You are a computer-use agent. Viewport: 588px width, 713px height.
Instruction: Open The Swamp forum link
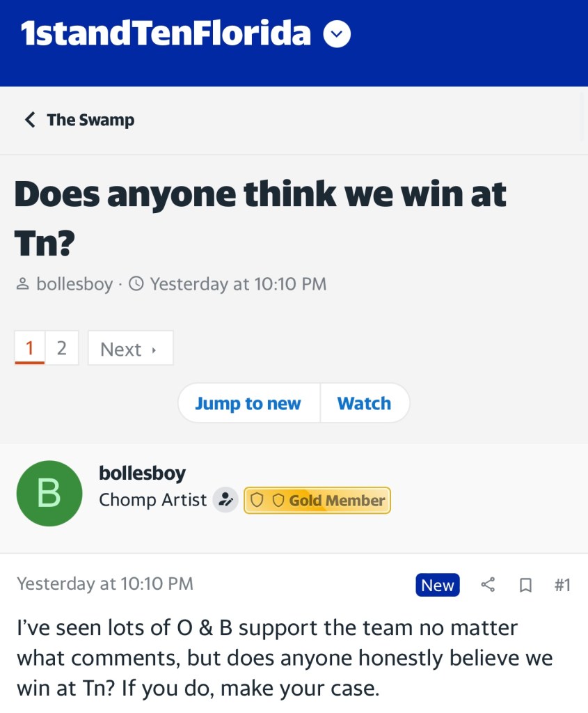point(90,120)
